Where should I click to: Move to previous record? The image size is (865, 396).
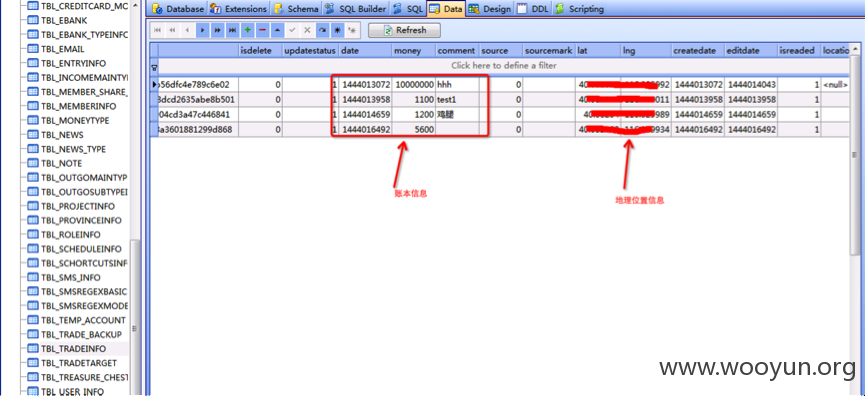pos(188,30)
